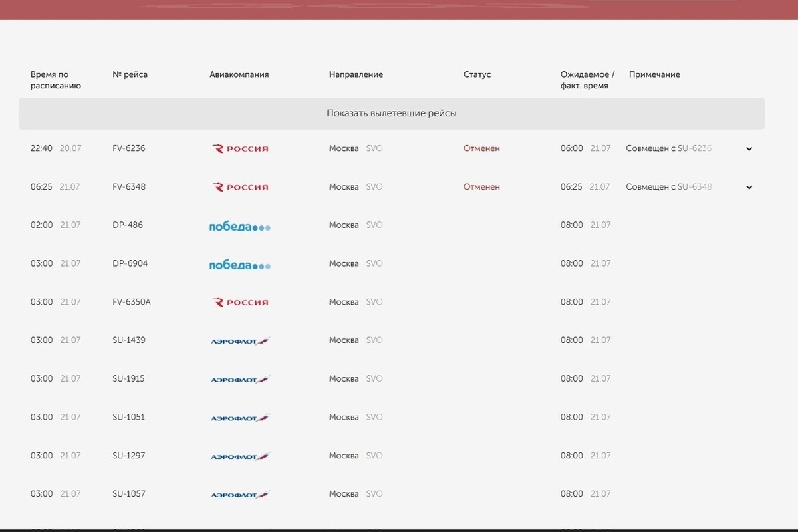The height and width of the screenshot is (532, 798).
Task: Click the Rossiya logo for flight FV-6350A
Action: coord(240,302)
